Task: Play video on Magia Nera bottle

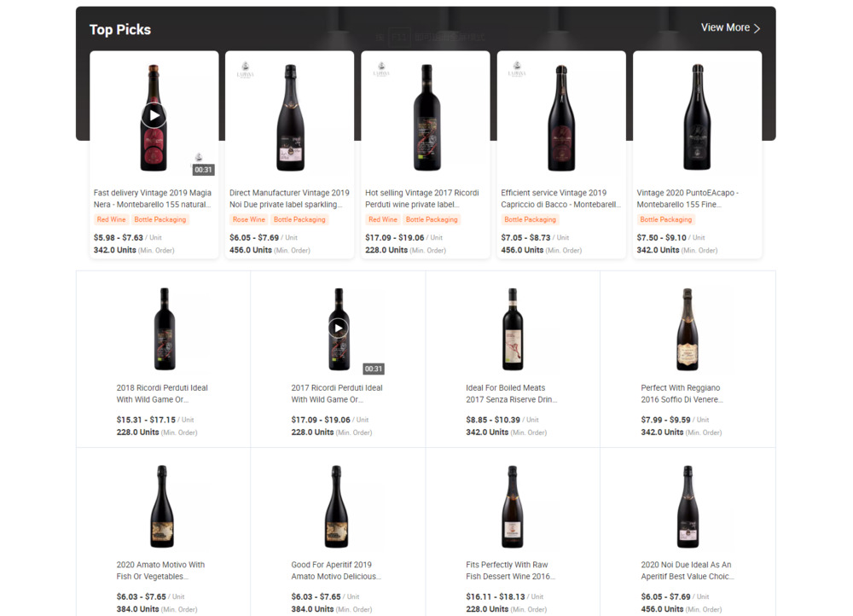Action: [x=154, y=116]
